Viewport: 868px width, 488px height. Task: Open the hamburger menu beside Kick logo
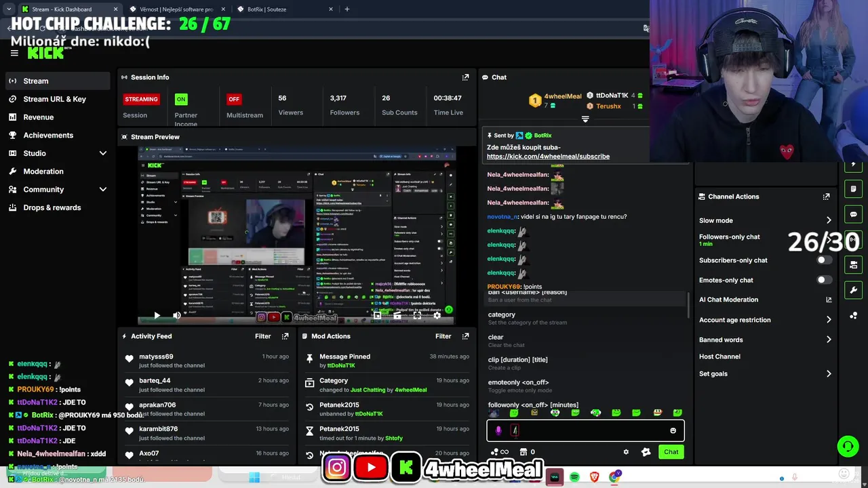pos(14,53)
